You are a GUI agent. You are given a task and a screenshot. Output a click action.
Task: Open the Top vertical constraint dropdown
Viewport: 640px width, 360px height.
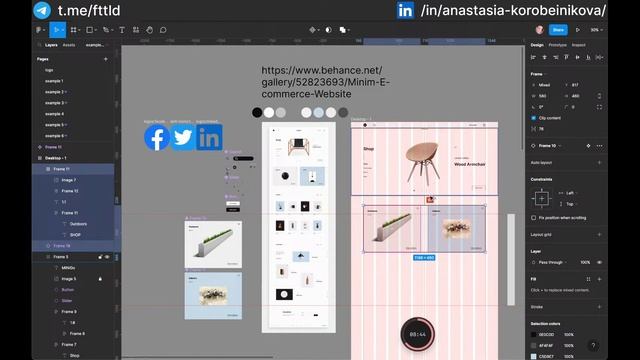571,204
